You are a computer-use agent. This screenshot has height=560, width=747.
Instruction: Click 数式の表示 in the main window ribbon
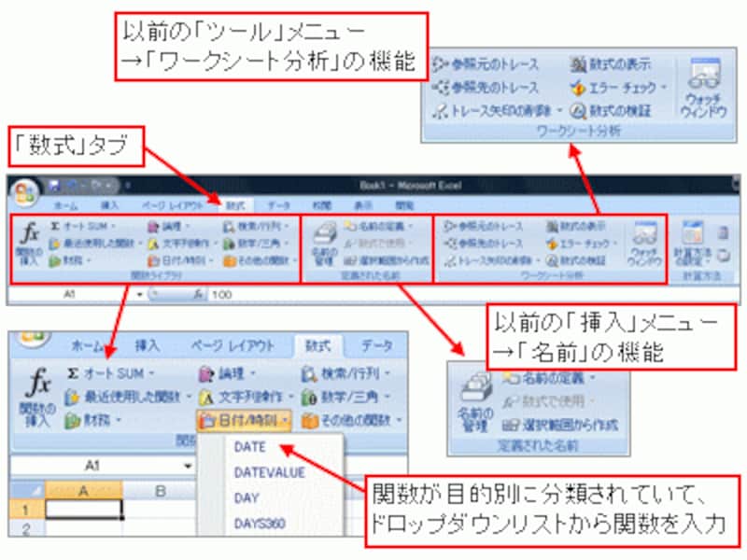tap(575, 226)
